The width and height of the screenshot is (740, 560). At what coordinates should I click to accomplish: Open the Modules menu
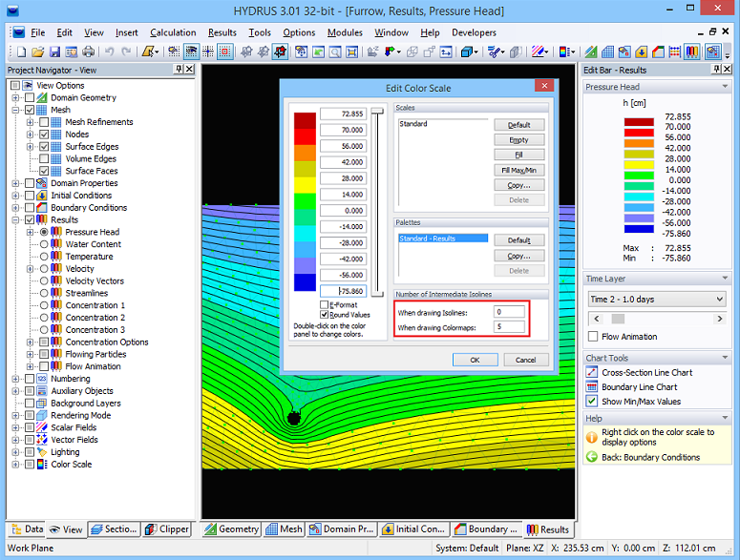[x=345, y=32]
